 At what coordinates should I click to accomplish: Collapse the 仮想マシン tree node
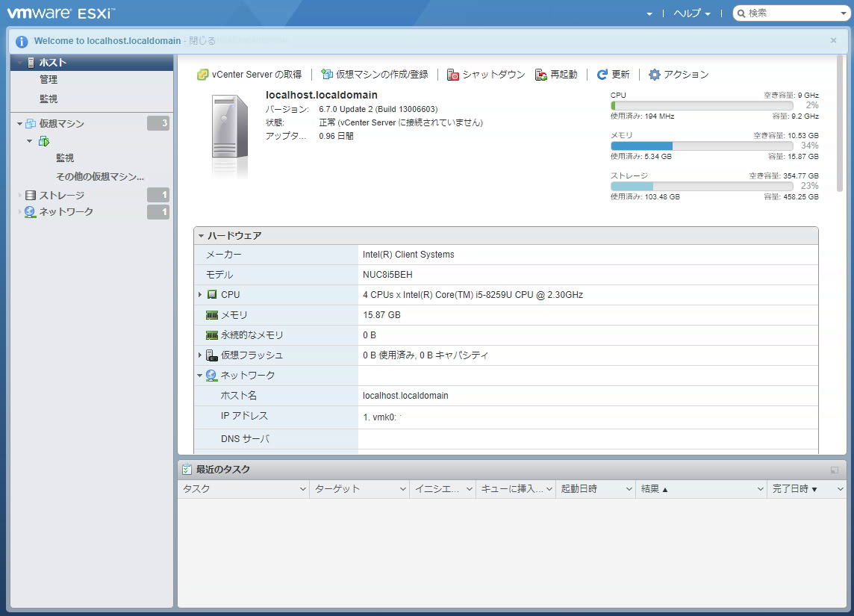[x=19, y=124]
